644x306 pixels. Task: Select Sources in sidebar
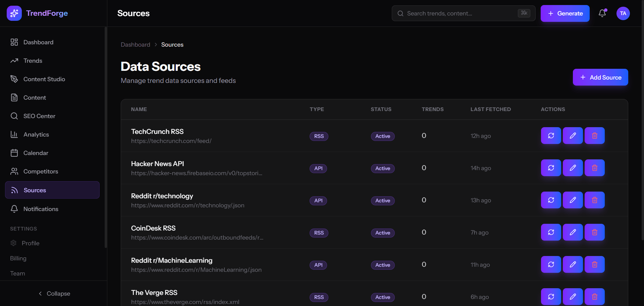(52, 190)
